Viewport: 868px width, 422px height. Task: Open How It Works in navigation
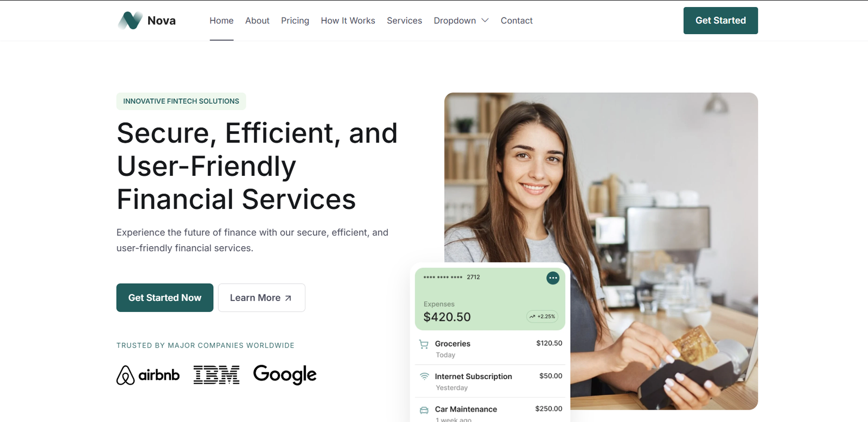(348, 21)
